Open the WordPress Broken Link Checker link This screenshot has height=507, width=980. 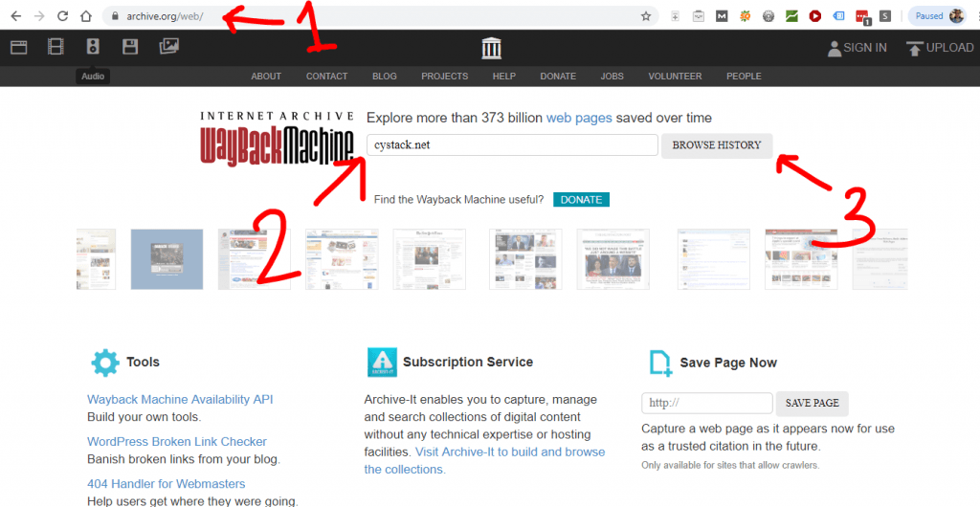[177, 441]
